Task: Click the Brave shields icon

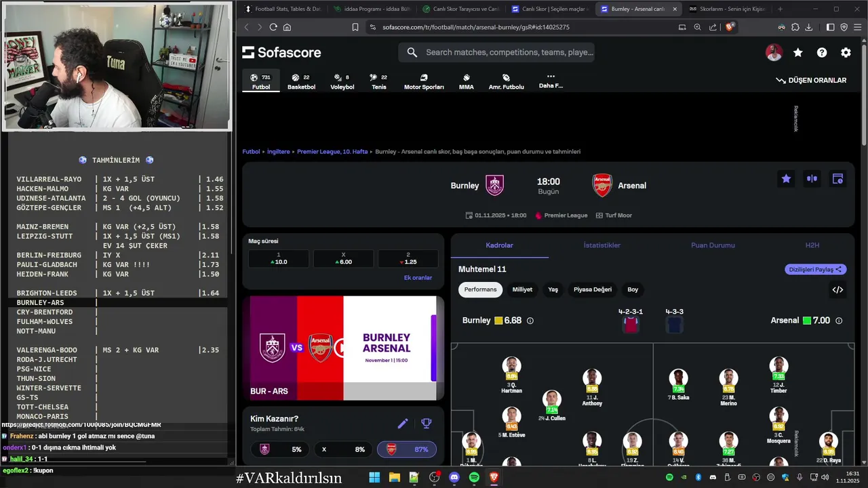Action: [x=730, y=27]
